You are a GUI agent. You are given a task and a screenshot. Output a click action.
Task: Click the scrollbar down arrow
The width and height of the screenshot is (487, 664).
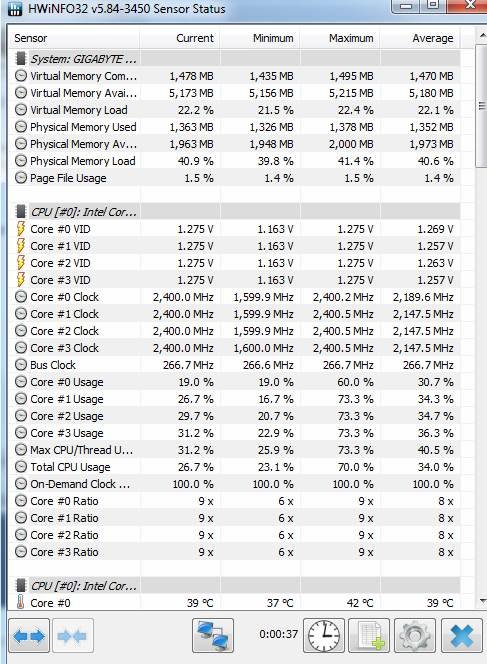click(x=482, y=600)
